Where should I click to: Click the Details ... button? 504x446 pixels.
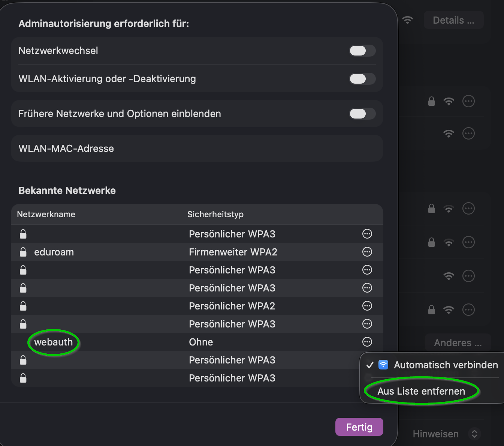pyautogui.click(x=453, y=20)
